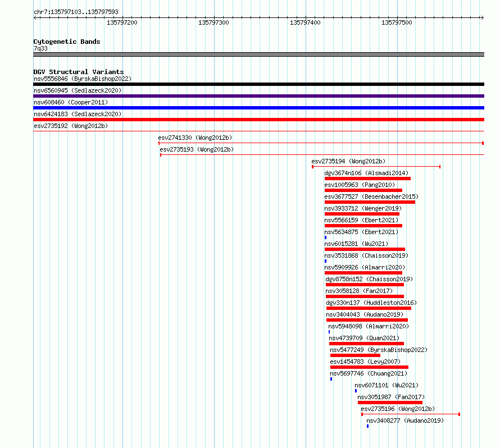
Task: Open esv2735192 (Wong2012b) variant label
Action: coord(71,126)
